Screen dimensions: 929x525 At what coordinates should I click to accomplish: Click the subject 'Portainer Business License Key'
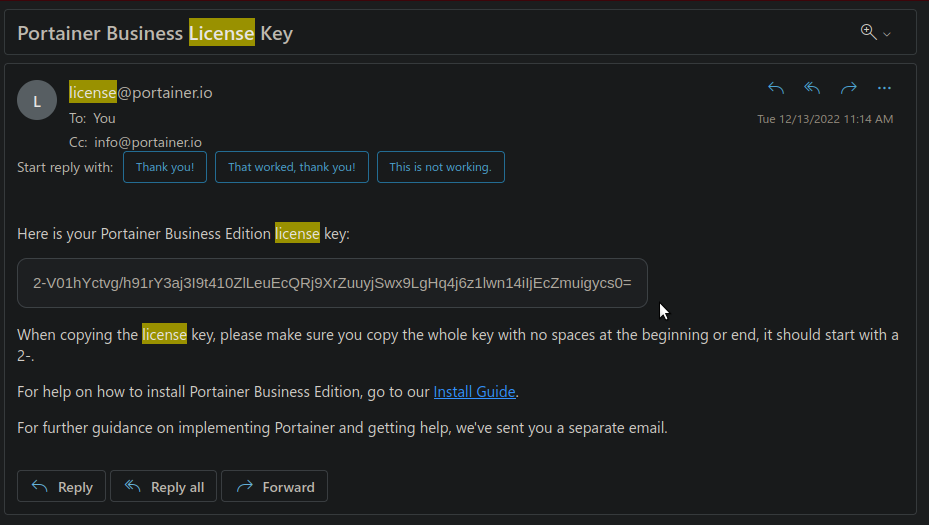tap(155, 33)
